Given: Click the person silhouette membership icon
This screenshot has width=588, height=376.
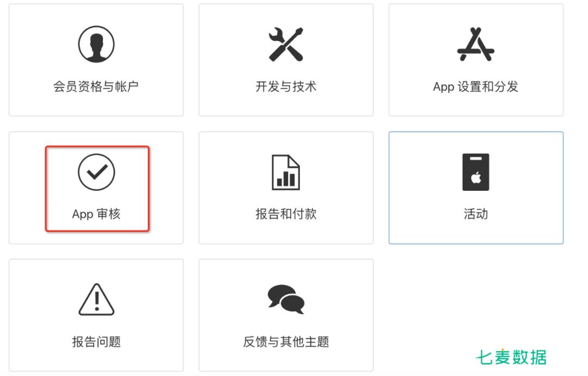Looking at the screenshot, I should (96, 44).
